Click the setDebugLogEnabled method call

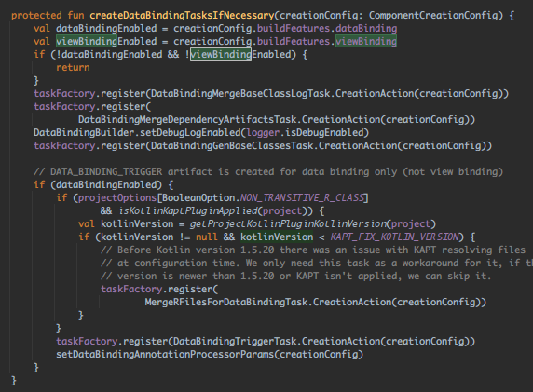[190, 132]
